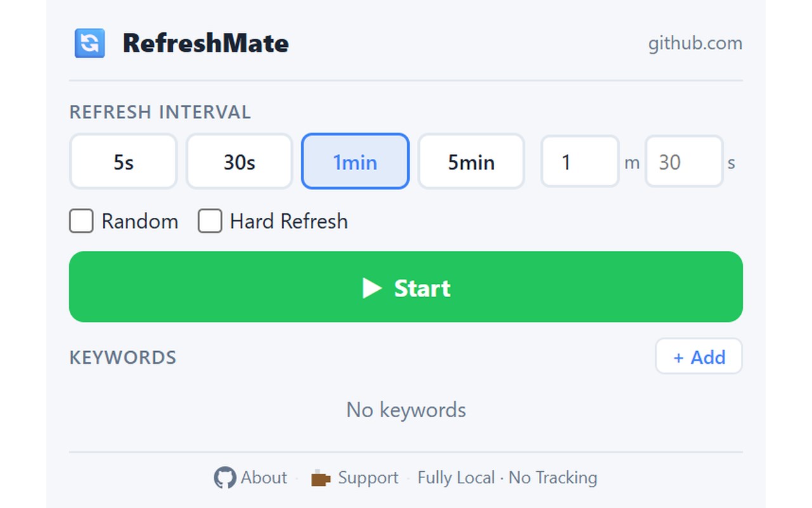Tick the Hard Refresh checkbox
Image resolution: width=812 pixels, height=508 pixels.
(210, 221)
